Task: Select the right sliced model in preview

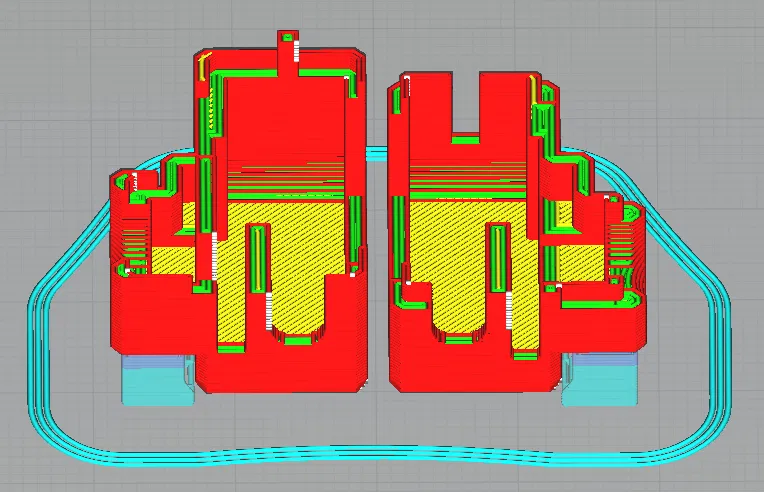Action: click(x=517, y=231)
